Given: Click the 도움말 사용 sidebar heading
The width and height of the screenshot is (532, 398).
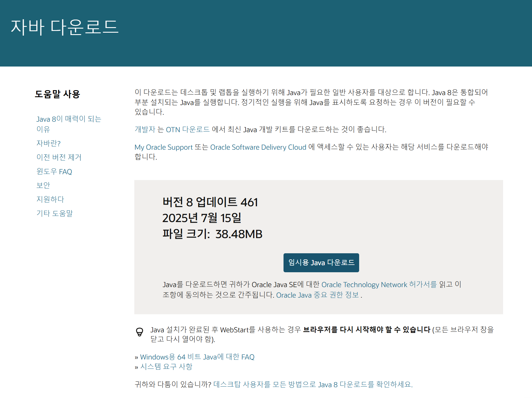Looking at the screenshot, I should (58, 94).
